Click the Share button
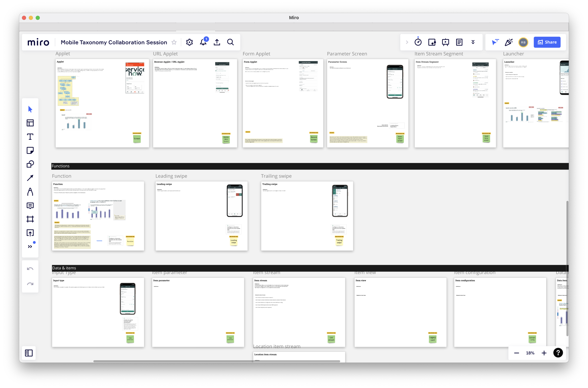This screenshot has height=388, width=588. [x=547, y=42]
